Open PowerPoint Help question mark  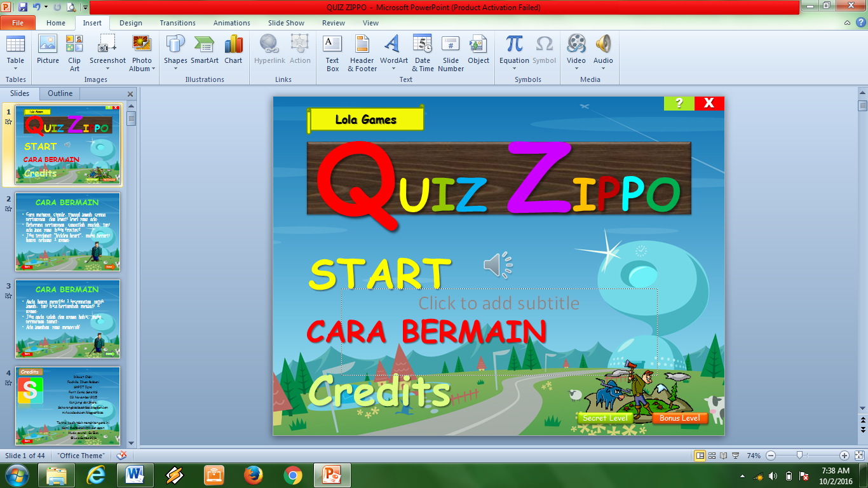(860, 22)
